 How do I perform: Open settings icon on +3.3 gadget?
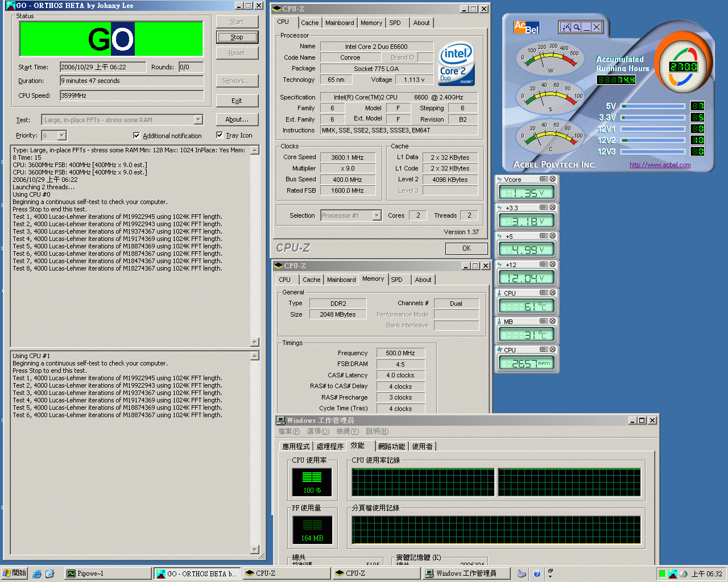(x=544, y=207)
